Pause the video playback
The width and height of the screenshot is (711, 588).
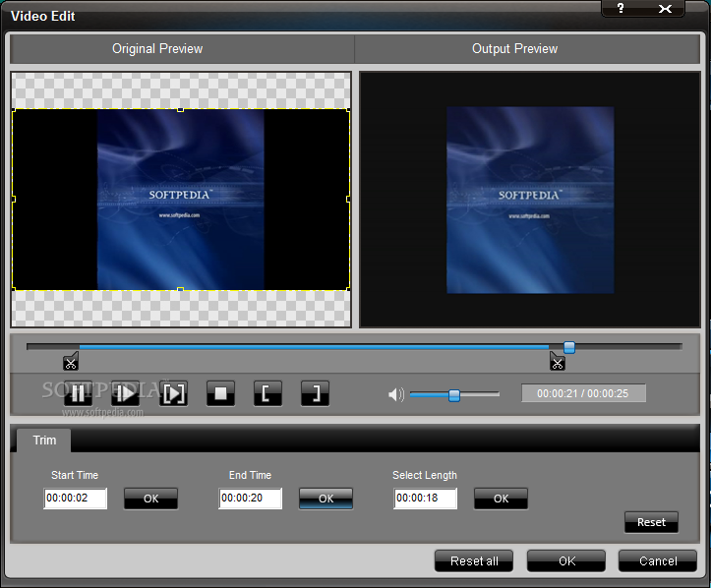[x=78, y=393]
